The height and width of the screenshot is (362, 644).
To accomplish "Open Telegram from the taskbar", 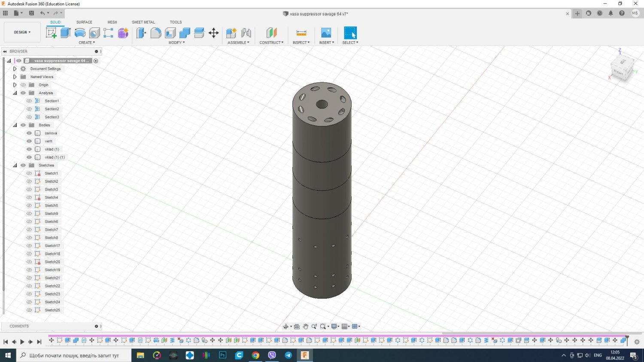I will (289, 355).
